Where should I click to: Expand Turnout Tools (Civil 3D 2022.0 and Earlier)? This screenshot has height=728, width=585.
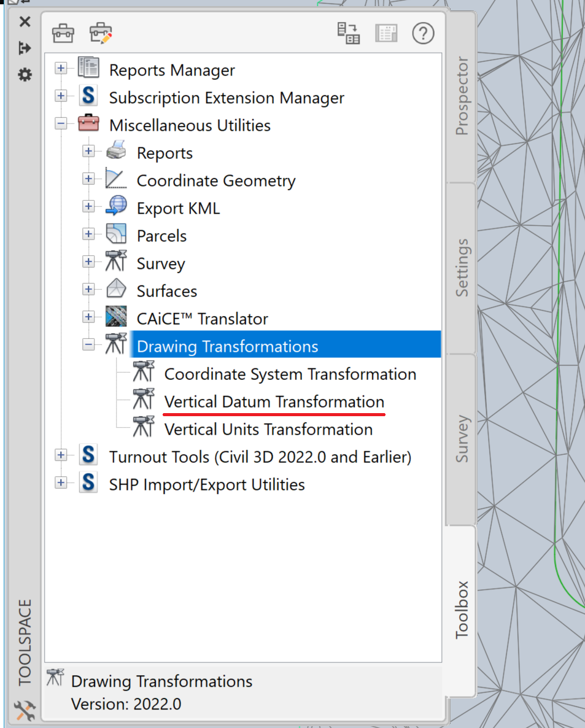tap(60, 455)
